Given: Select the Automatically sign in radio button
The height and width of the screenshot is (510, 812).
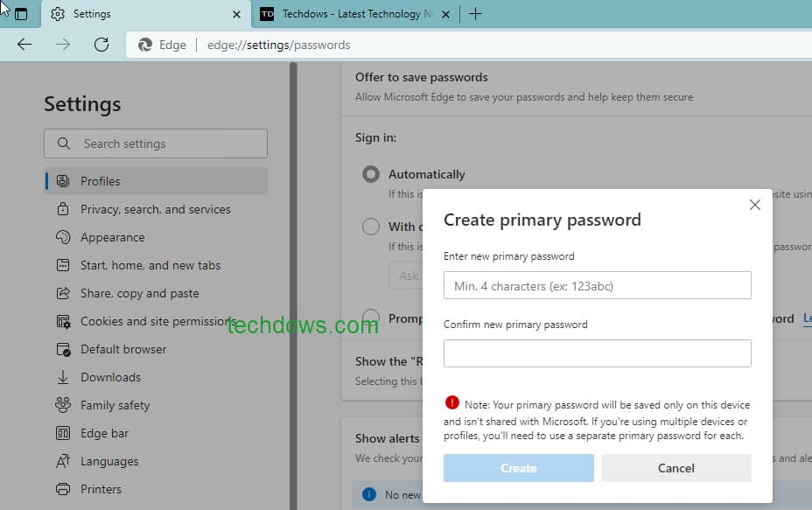Looking at the screenshot, I should pos(370,174).
